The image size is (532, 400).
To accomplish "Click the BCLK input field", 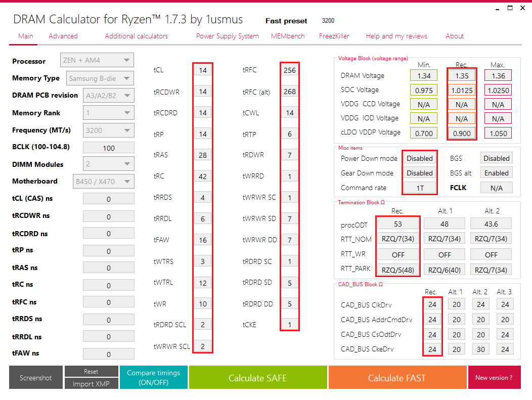I will click(109, 148).
